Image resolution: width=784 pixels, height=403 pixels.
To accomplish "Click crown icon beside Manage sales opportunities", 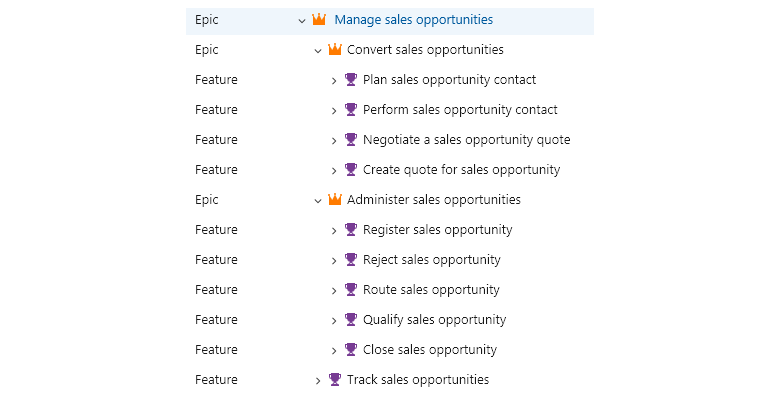I will 319,20.
